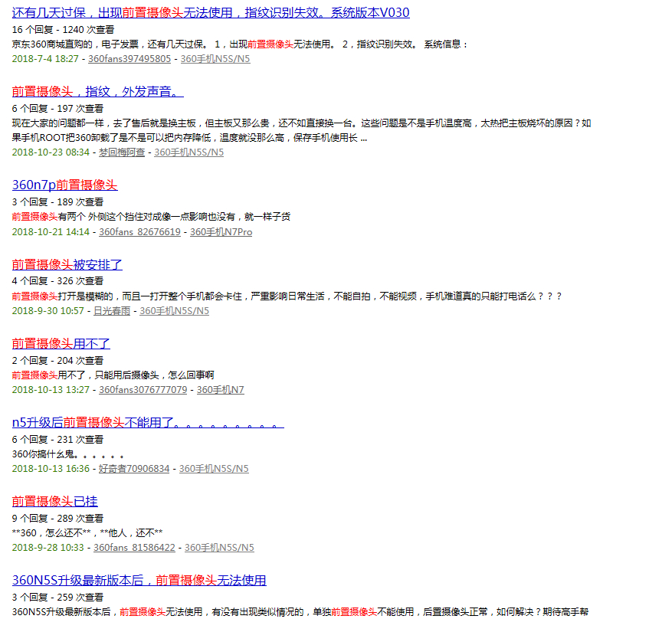Click the date text 2018-10-21 14:14
This screenshot has width=672, height=619.
point(51,232)
